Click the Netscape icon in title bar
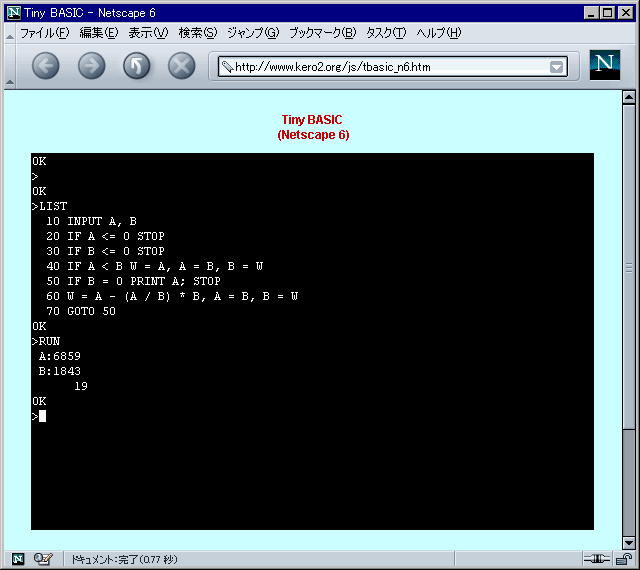This screenshot has height=570, width=640. pyautogui.click(x=13, y=12)
